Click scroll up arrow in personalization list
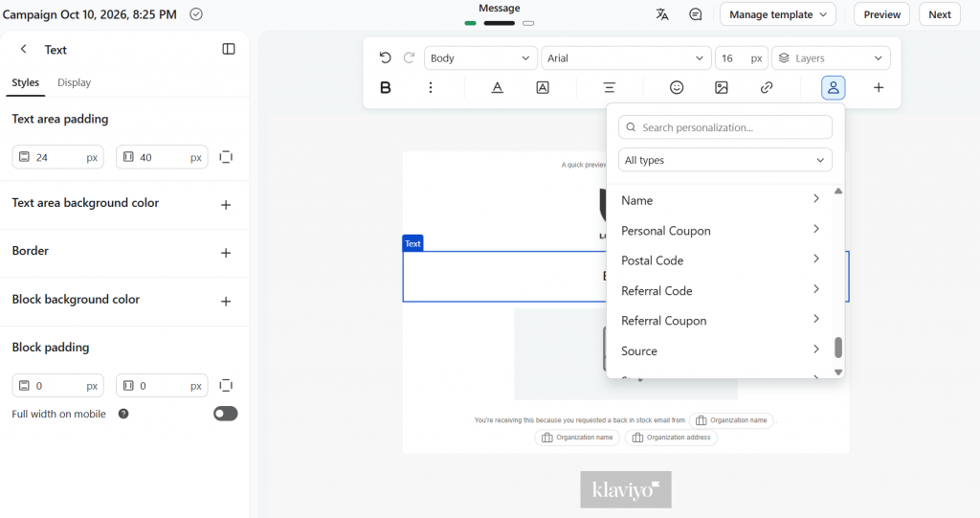 [838, 191]
